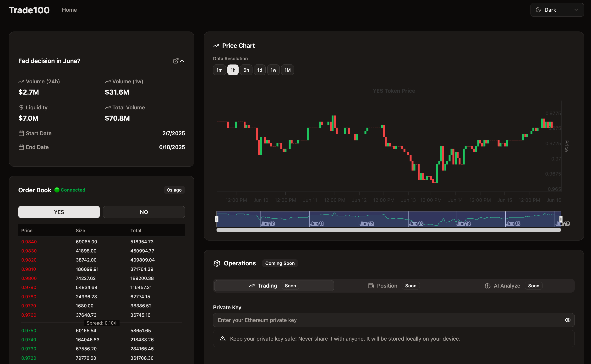
Task: Click the calendar icon next to Start Date
Action: pyautogui.click(x=21, y=133)
